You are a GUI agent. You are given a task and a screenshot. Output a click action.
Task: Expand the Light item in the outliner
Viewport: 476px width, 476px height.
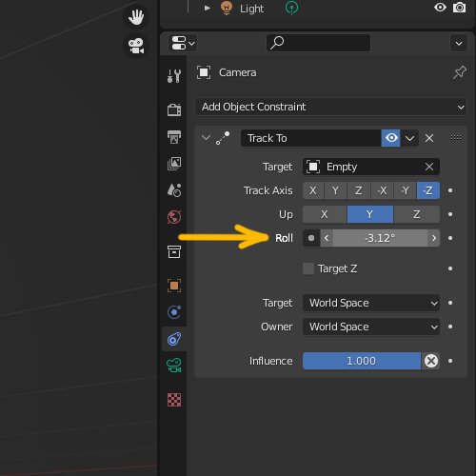click(208, 8)
